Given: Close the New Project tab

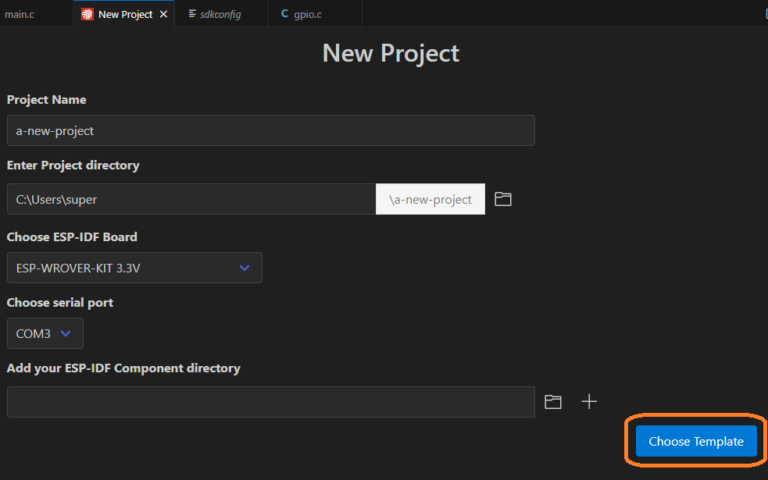Looking at the screenshot, I should [164, 14].
